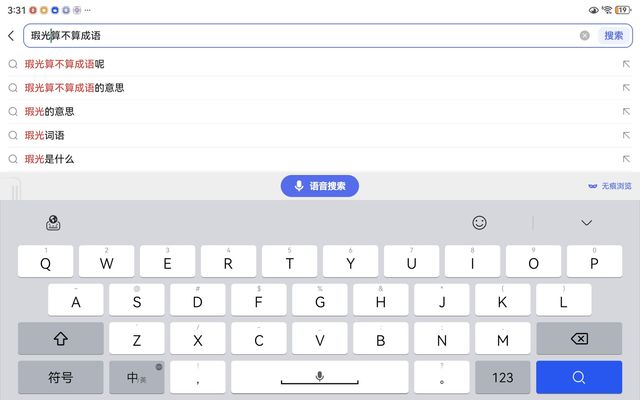
Task: Clear the search text with X icon
Action: pos(584,36)
